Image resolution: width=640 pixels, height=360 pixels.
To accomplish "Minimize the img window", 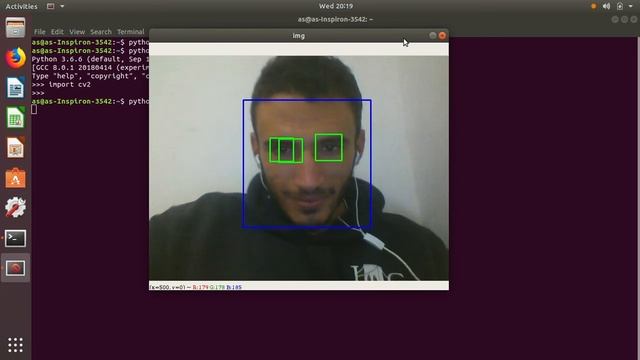I will pos(433,36).
